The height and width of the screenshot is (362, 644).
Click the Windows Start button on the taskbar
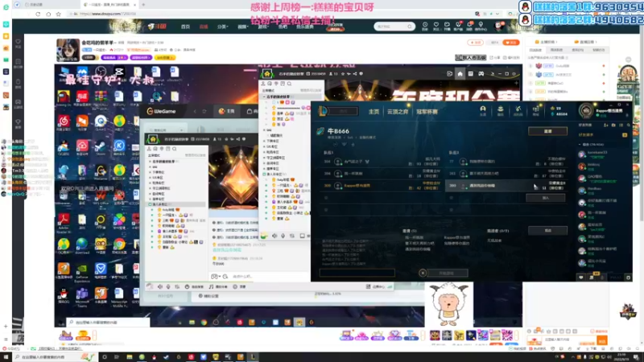(6, 357)
